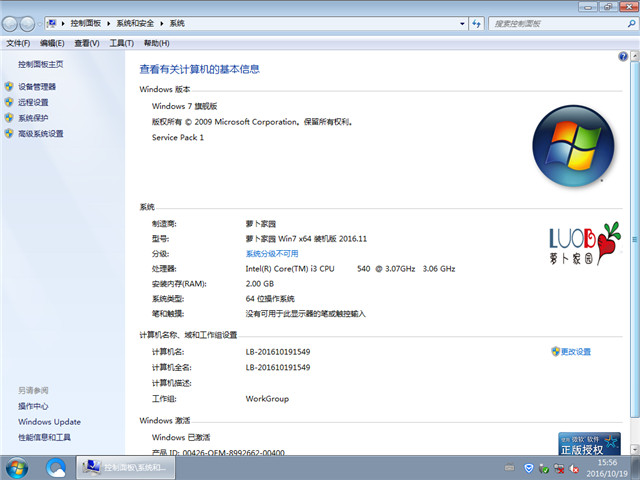Open the Windows Start orb
Viewport: 640px width, 480px height.
click(x=17, y=468)
